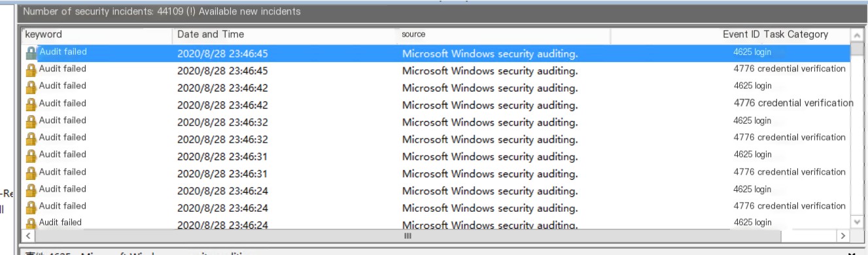This screenshot has width=868, height=255.
Task: Click the lock icon of the 23:46:32 4776 row
Action: click(x=31, y=139)
